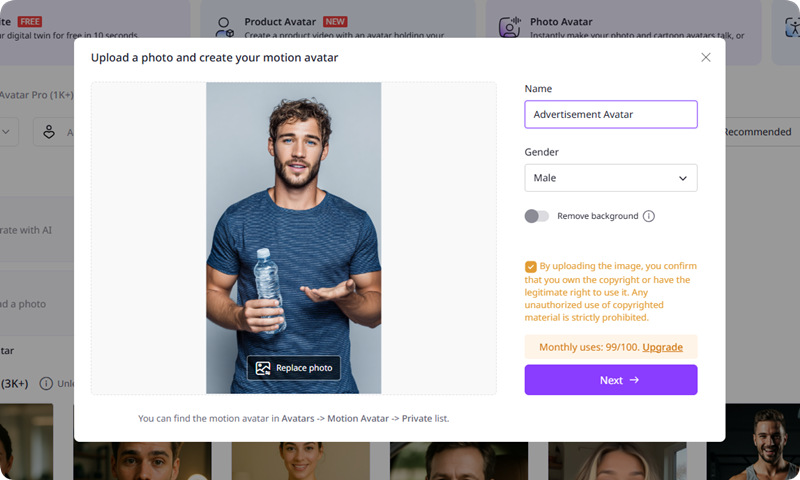This screenshot has height=480, width=800.
Task: Click the Replace photo button
Action: coord(294,368)
